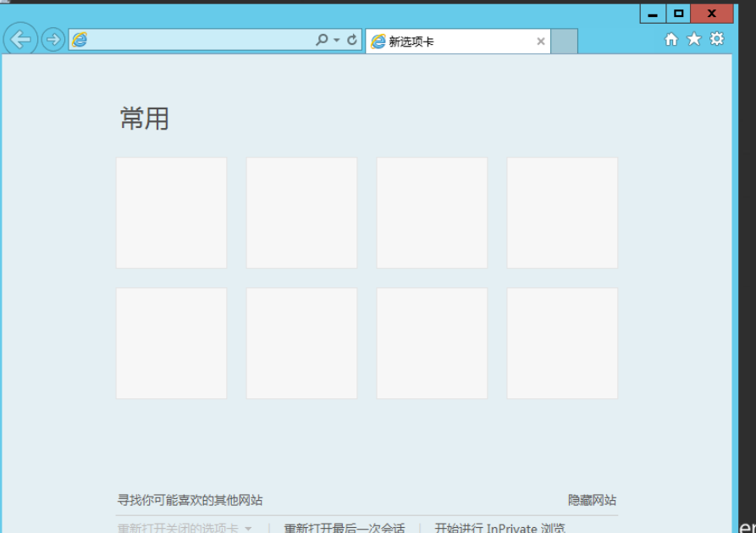Open the first frequent site tile
The image size is (756, 533).
tap(171, 213)
